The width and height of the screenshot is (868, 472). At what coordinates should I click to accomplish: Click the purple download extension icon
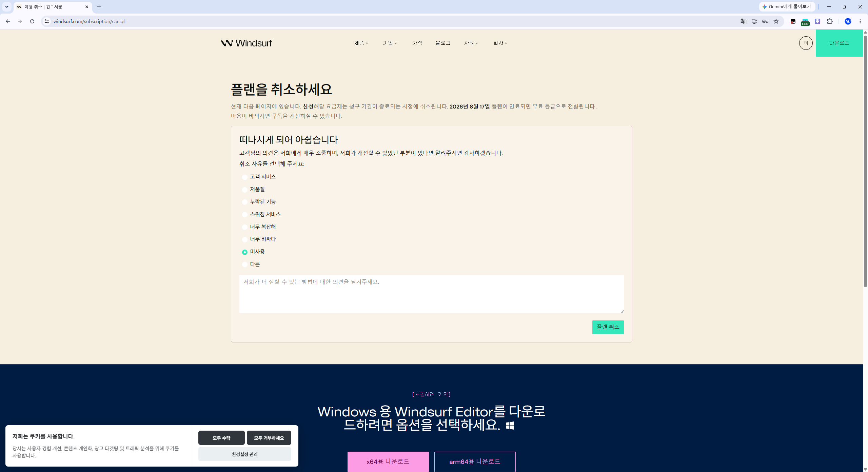pyautogui.click(x=817, y=21)
